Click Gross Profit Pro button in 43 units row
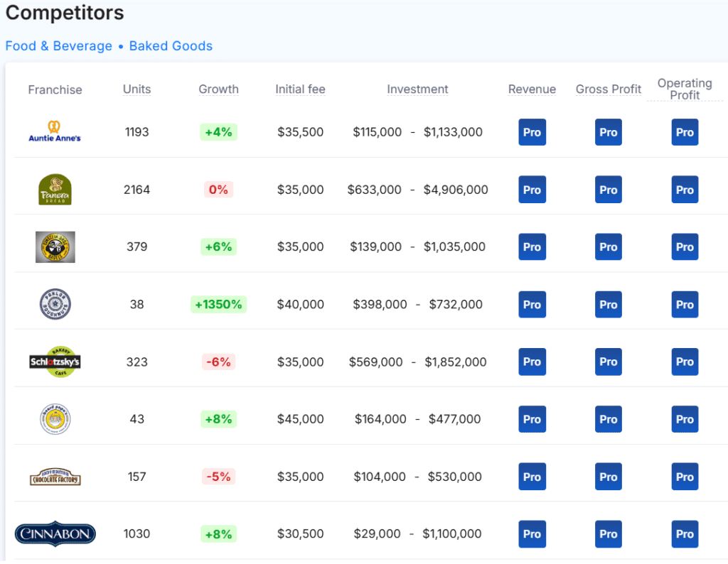The image size is (728, 564). click(x=609, y=419)
